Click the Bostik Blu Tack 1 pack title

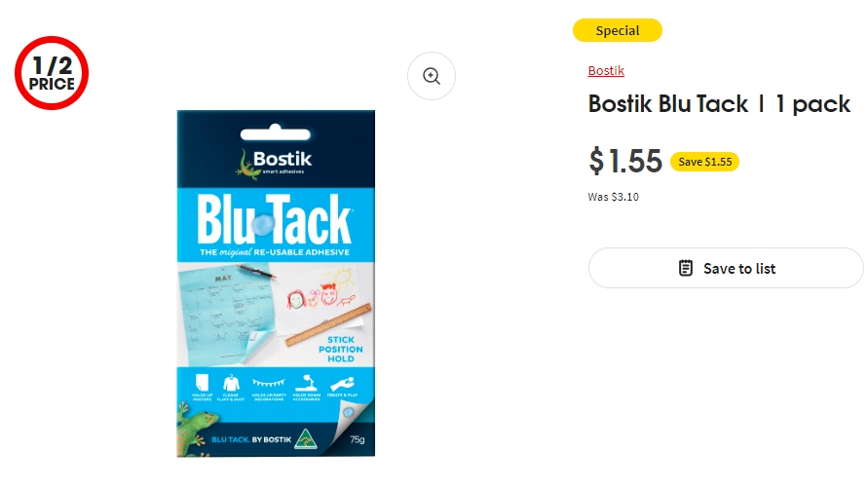(x=719, y=104)
